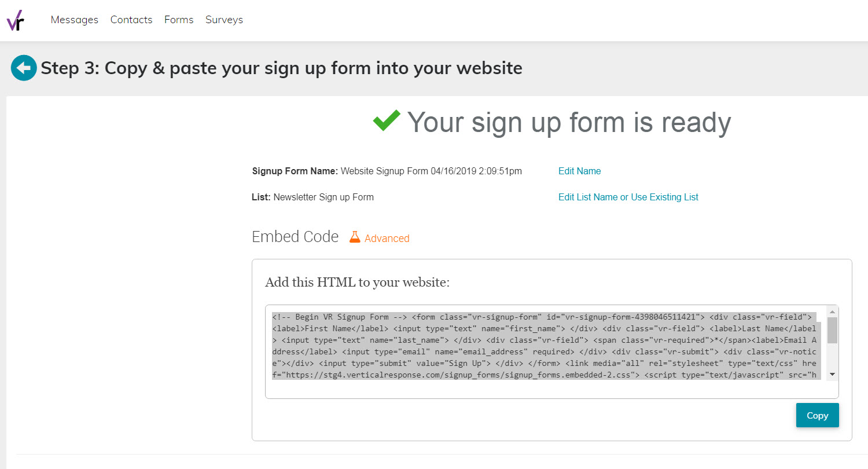Image resolution: width=868 pixels, height=469 pixels.
Task: Click the 'Add this HTML to your website' label
Action: click(x=357, y=283)
